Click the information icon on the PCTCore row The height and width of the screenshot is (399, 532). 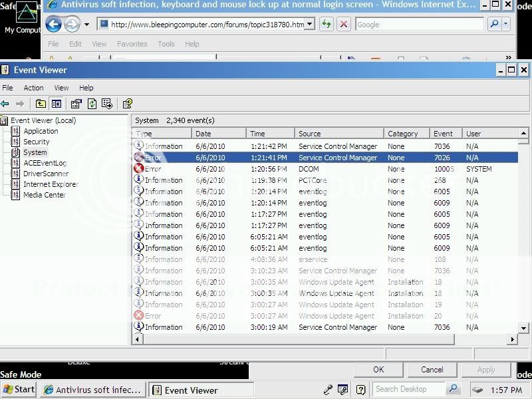click(138, 180)
